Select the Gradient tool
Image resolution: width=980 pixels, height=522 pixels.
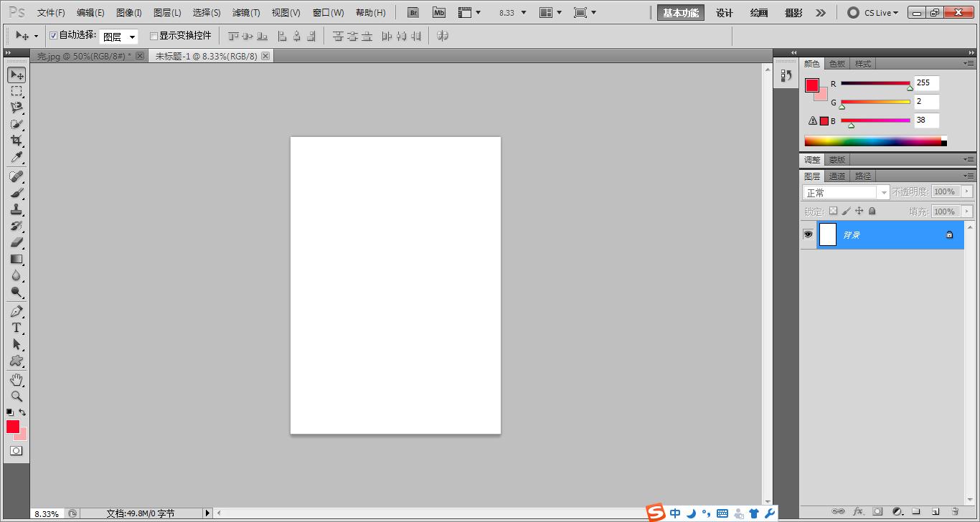pos(17,259)
